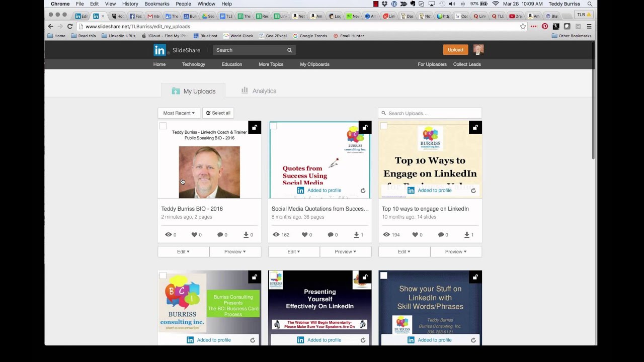Open the Chrome Bookmarks menu

point(157,4)
